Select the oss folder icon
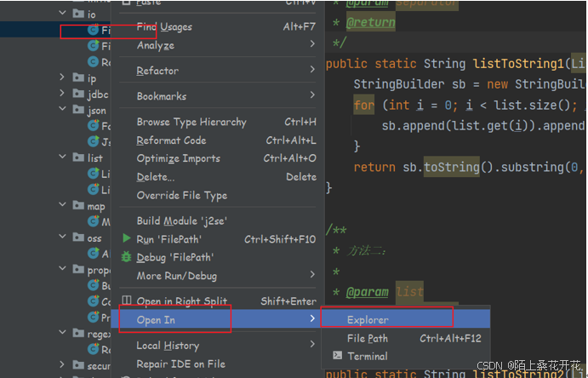This screenshot has width=588, height=378. pyautogui.click(x=78, y=237)
